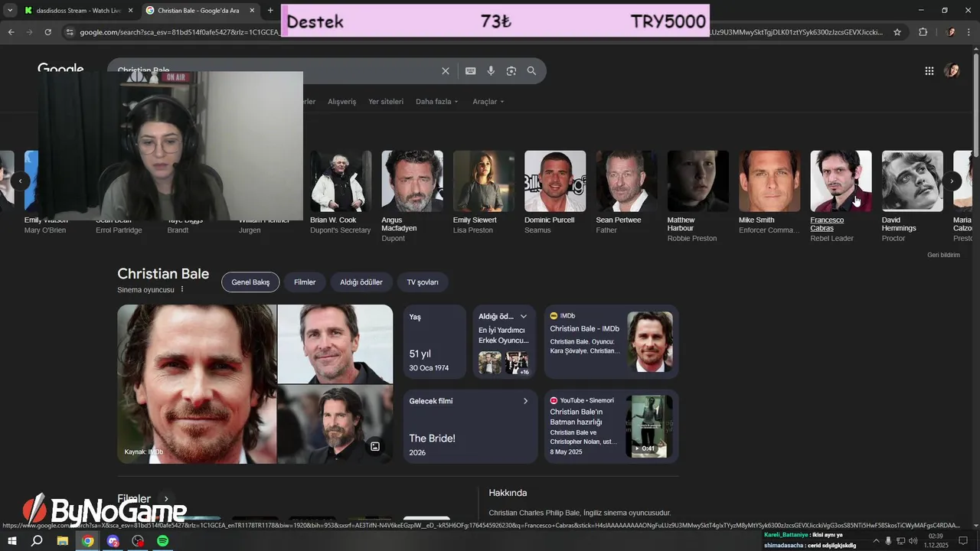Open Chrome tab search dropdown
Image resolution: width=980 pixels, height=551 pixels.
(x=10, y=11)
